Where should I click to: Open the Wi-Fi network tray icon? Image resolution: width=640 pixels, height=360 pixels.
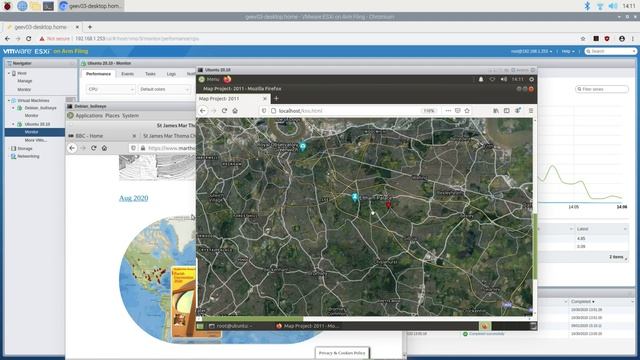[600, 6]
